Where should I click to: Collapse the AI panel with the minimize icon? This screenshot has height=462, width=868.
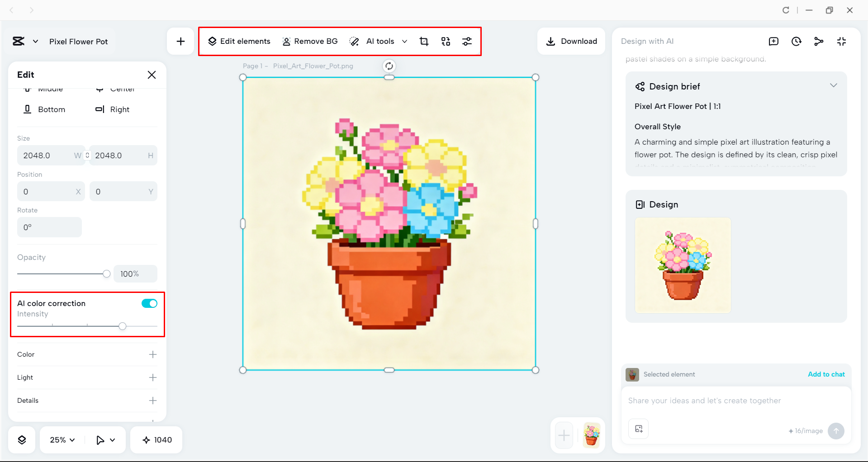tap(841, 41)
